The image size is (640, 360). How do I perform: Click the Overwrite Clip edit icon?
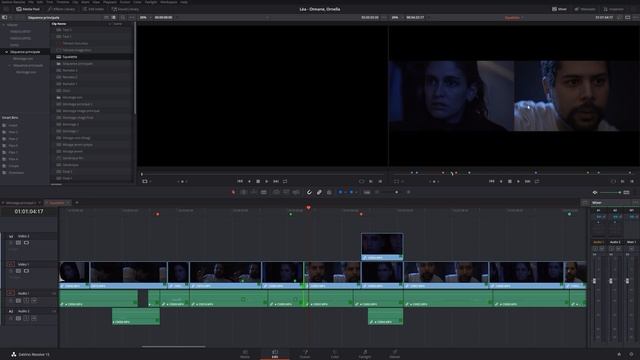coord(286,192)
